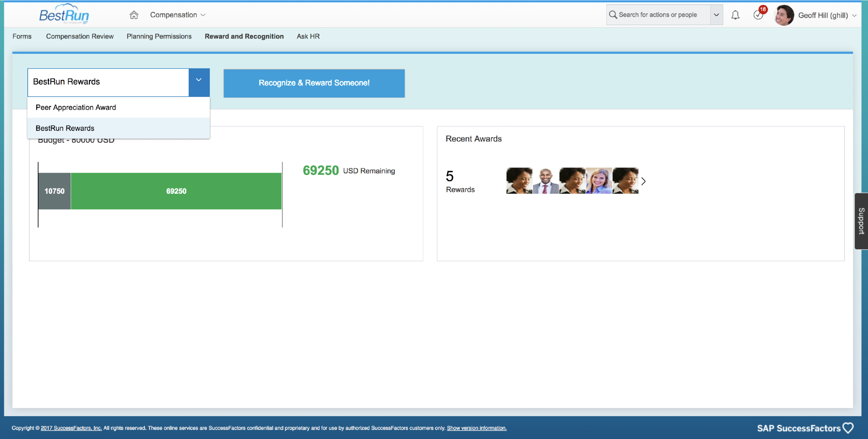Open Geoff Hill's profile photo
868x439 pixels.
(784, 15)
